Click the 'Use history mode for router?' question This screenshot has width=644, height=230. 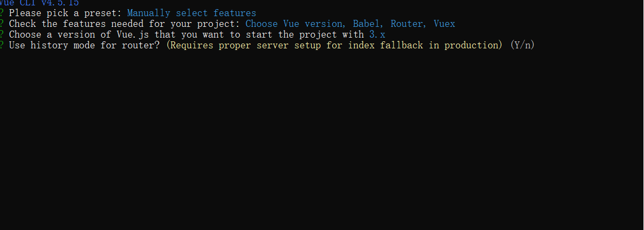click(84, 45)
